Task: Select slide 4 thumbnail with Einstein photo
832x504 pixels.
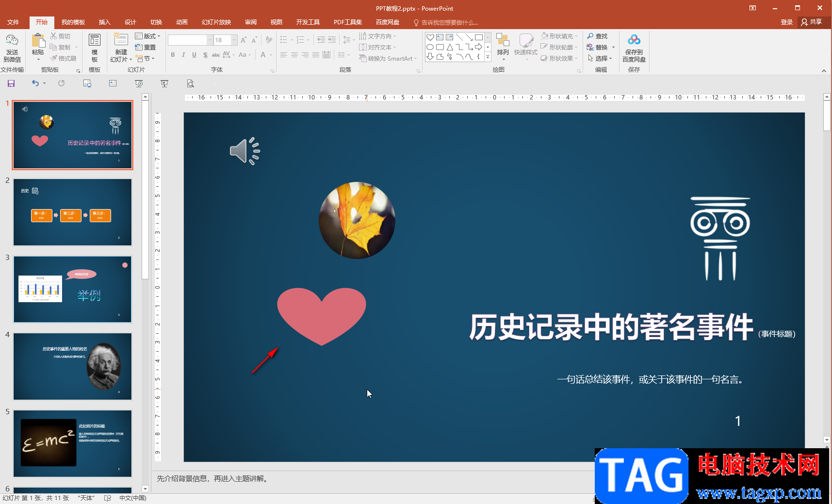Action: [x=73, y=366]
